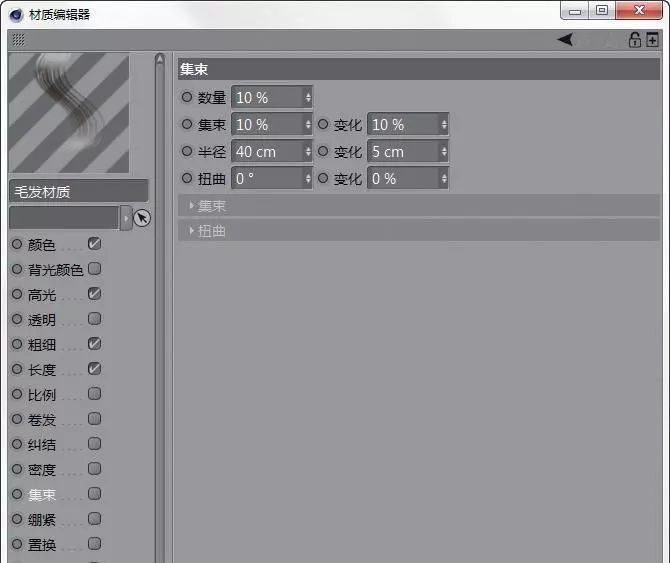Click the hair material preview thumbnail

[x=69, y=113]
